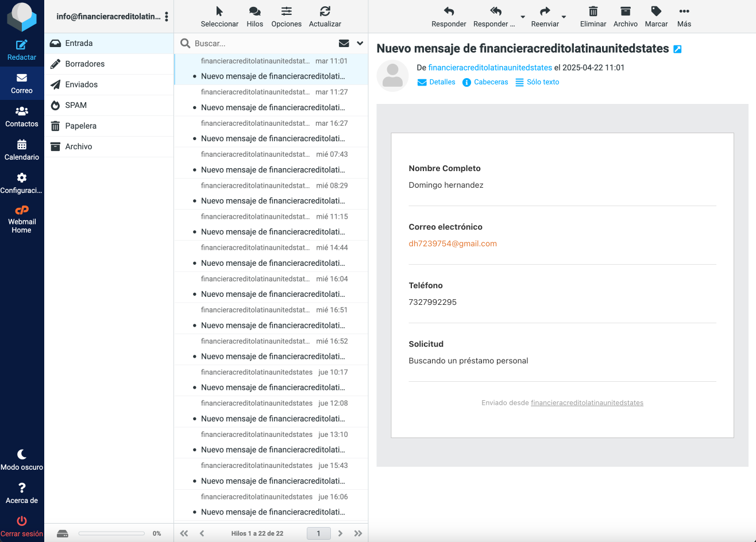
Task: Click the dh7239754@gmail.com email link
Action: tap(453, 243)
